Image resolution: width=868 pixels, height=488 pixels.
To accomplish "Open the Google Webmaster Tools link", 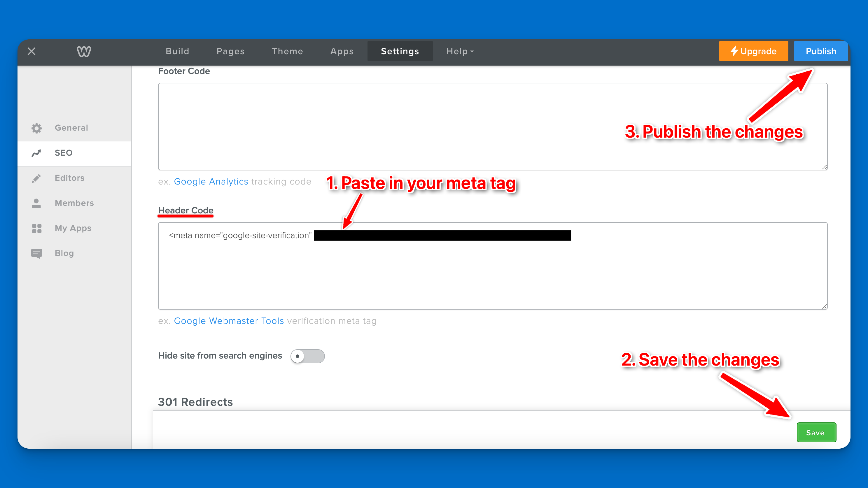I will tap(229, 321).
